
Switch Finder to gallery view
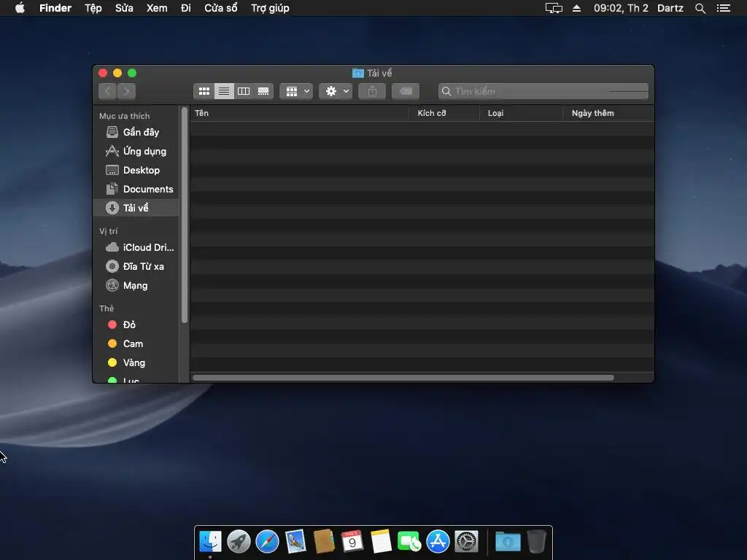click(x=263, y=91)
